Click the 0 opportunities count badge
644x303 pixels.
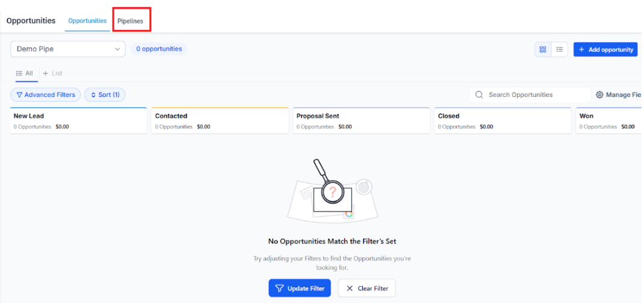[x=159, y=49]
